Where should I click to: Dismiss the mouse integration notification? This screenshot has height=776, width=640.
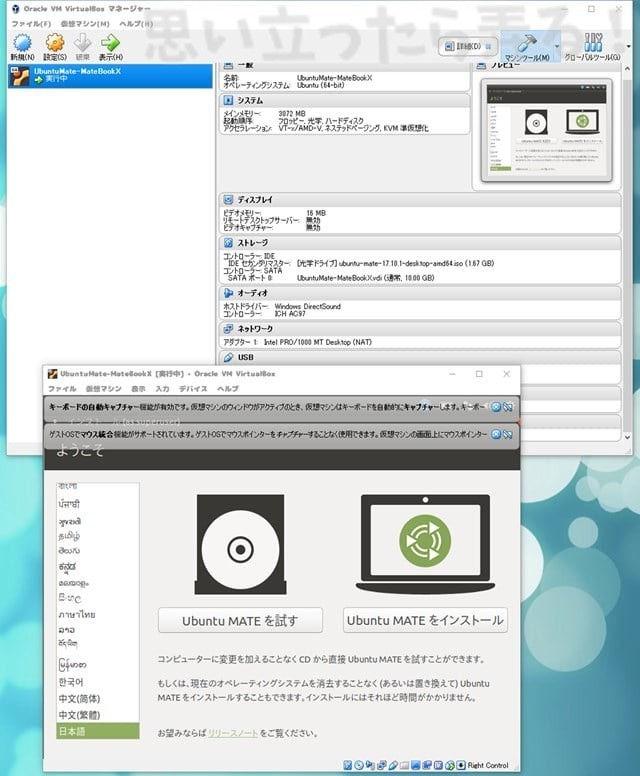496,434
